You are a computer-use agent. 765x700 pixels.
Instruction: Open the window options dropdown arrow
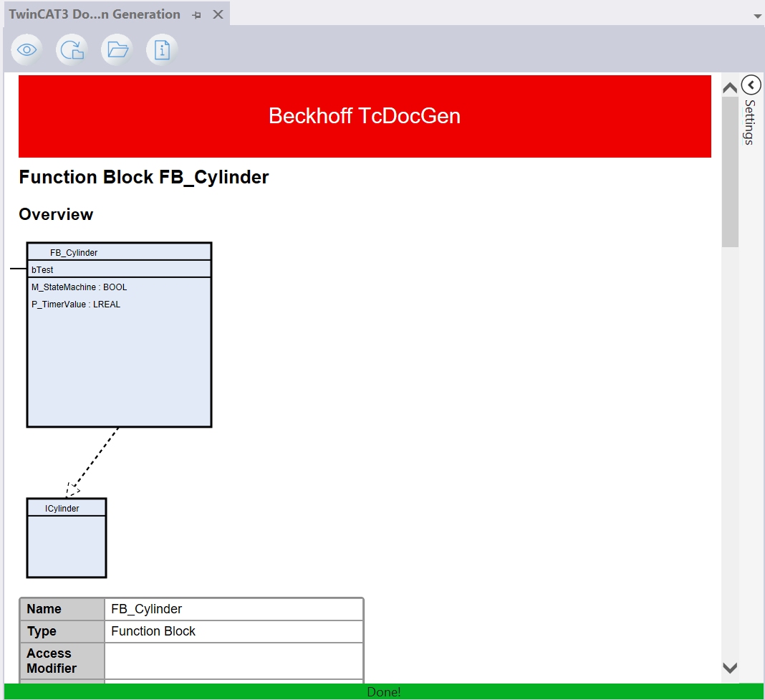(x=757, y=16)
